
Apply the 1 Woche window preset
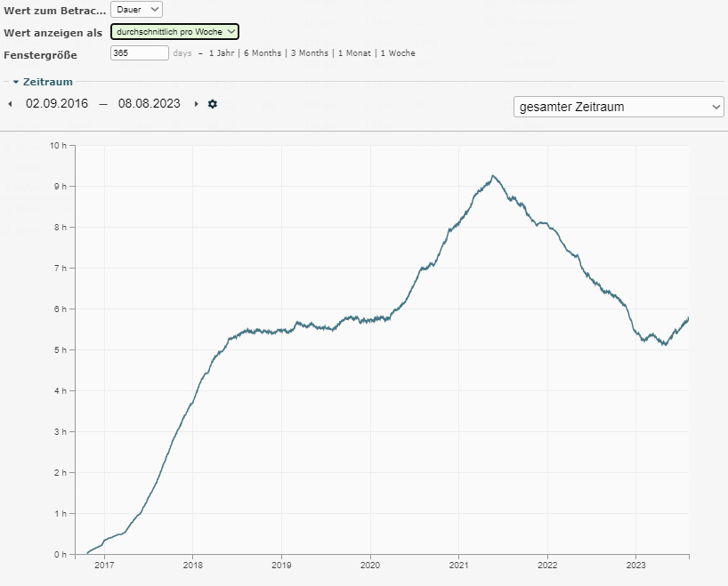(397, 53)
